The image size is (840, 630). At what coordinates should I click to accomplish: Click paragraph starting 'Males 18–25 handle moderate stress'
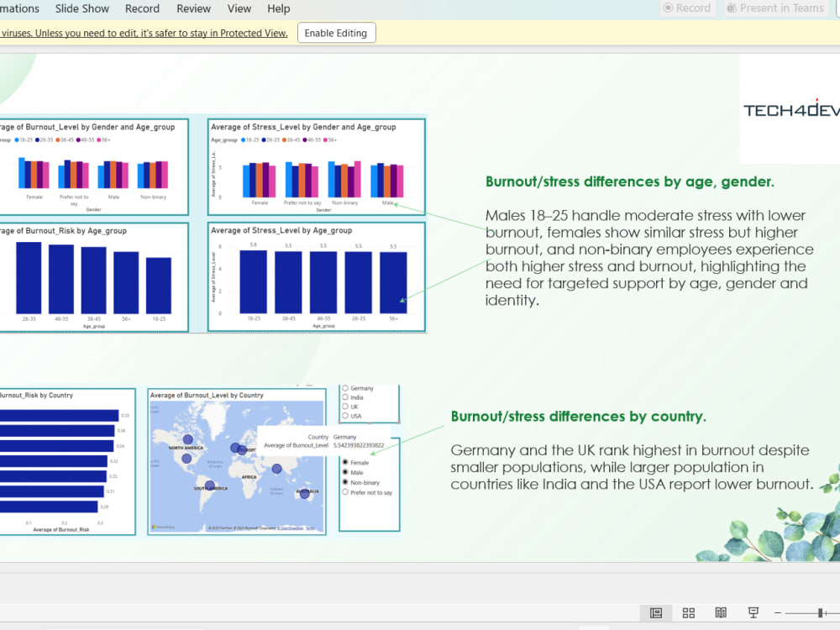[x=649, y=258]
